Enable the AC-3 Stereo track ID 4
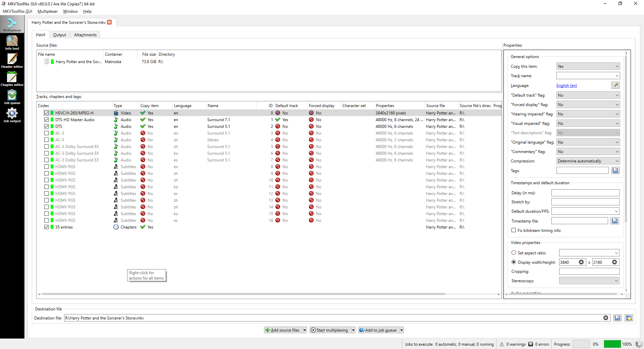Screen dimensions: 644x349 coord(47,140)
